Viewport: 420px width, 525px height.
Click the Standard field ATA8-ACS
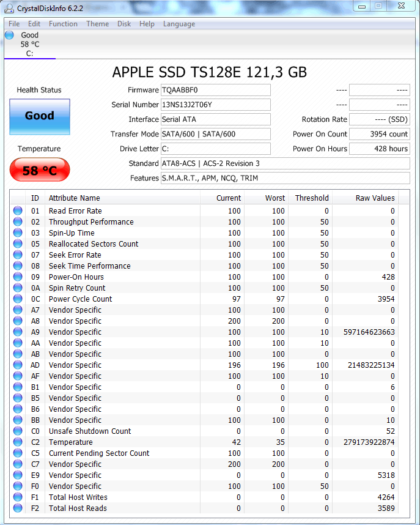285,163
